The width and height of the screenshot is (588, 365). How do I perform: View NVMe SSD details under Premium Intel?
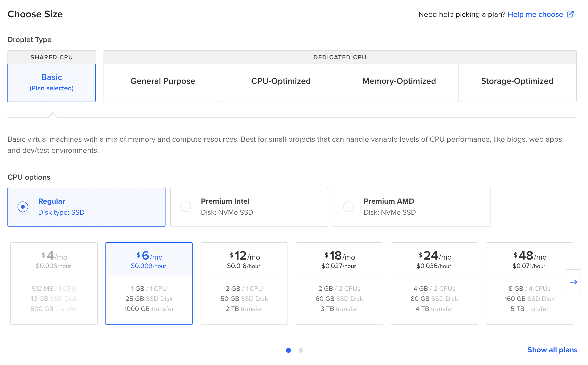click(x=235, y=213)
